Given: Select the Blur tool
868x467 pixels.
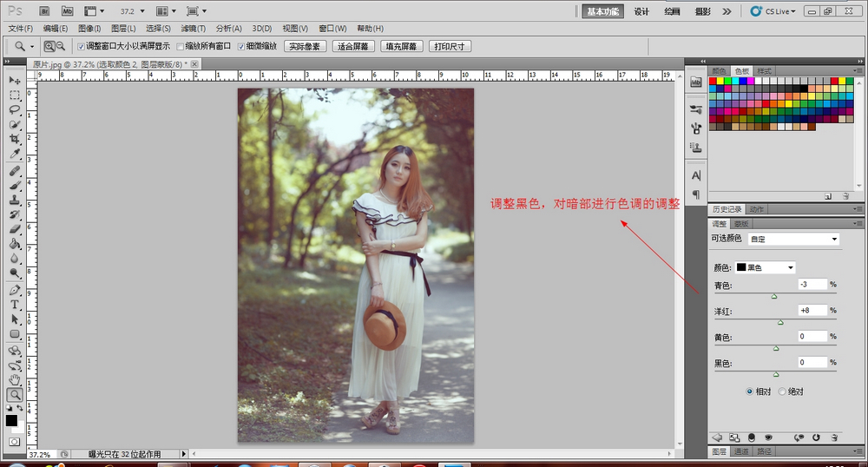Looking at the screenshot, I should [x=14, y=259].
